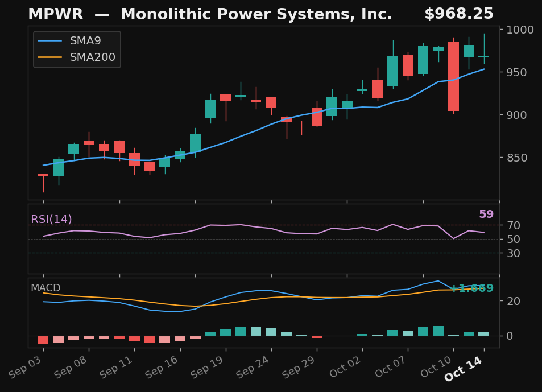Click the RSI 70 axis label
This screenshot has width=542, height=392.
click(514, 225)
